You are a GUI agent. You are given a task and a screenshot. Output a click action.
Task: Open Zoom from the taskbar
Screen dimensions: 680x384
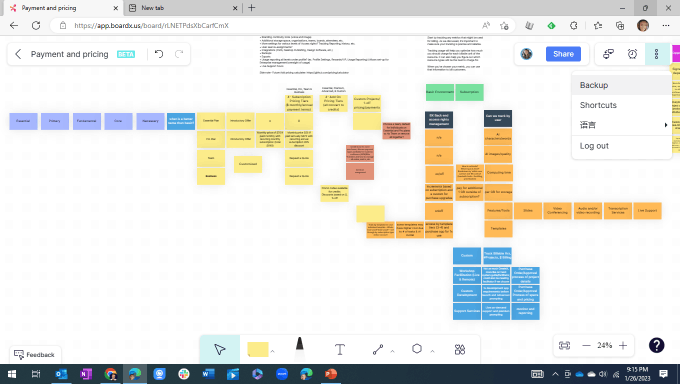[x=282, y=374]
